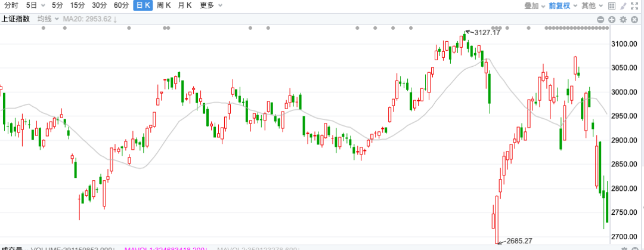Click the 2900.00 axis label
Viewport: 644px width, 250px height.
[625, 140]
